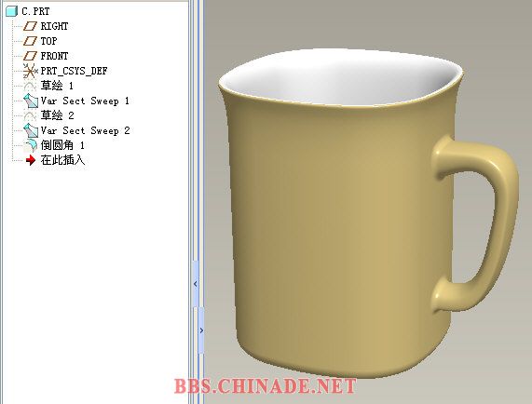Click the PRT_CSYS_DEF coordinate system icon
This screenshot has width=532, height=404.
click(x=30, y=71)
